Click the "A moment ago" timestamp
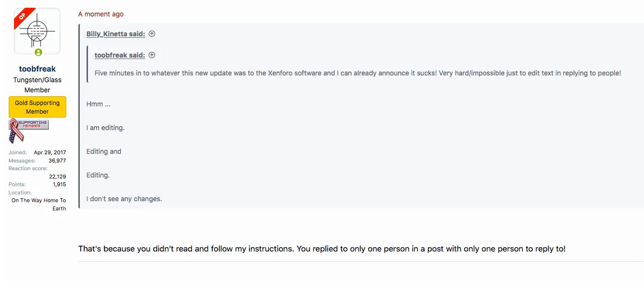This screenshot has width=644, height=281. click(101, 14)
